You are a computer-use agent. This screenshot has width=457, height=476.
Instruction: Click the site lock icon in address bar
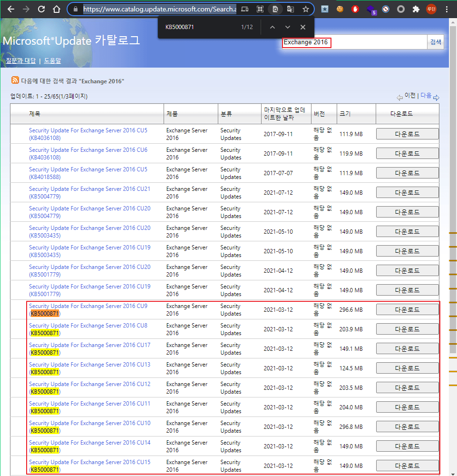[76, 9]
